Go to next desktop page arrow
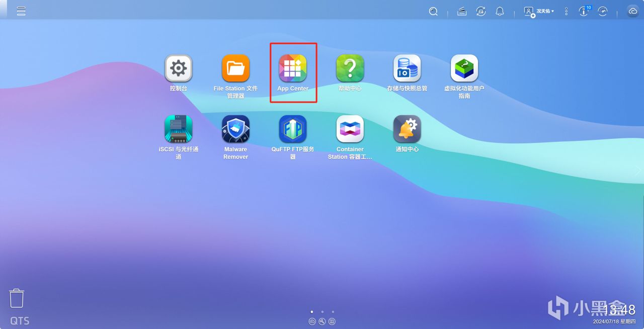 pos(638,171)
